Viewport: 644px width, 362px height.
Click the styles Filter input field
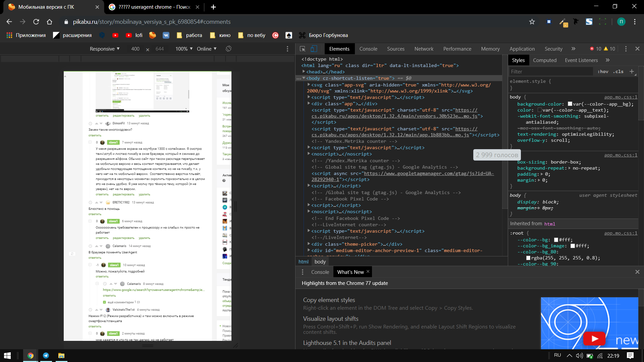pyautogui.click(x=550, y=72)
